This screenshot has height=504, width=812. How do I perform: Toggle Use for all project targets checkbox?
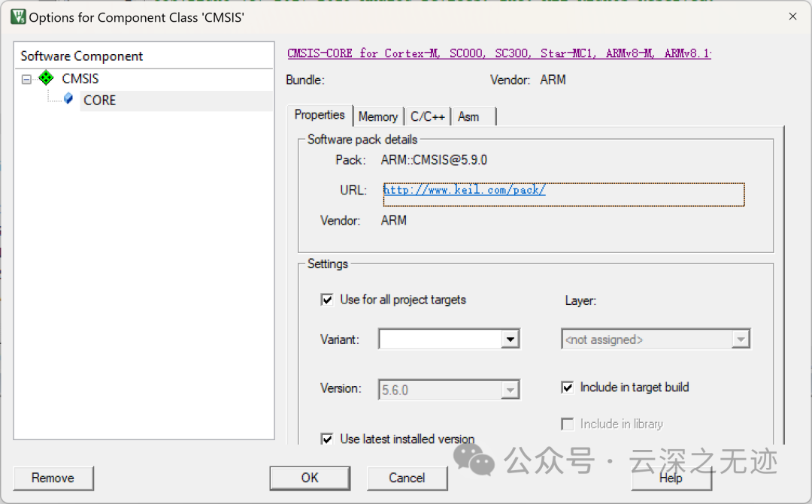click(x=327, y=300)
